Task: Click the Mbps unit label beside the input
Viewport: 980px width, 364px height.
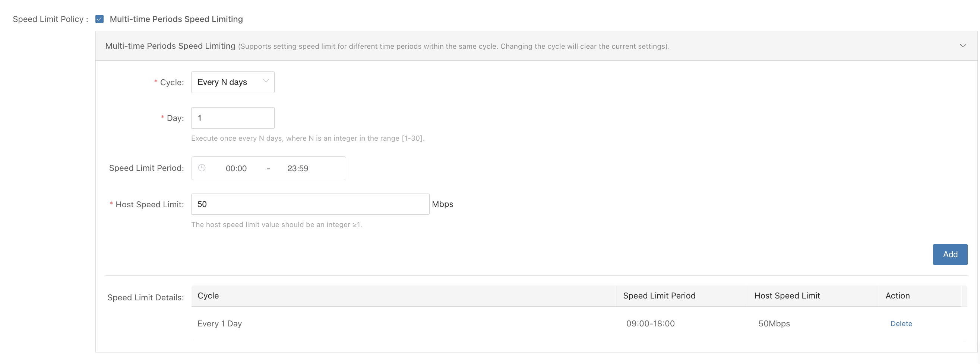Action: [442, 204]
